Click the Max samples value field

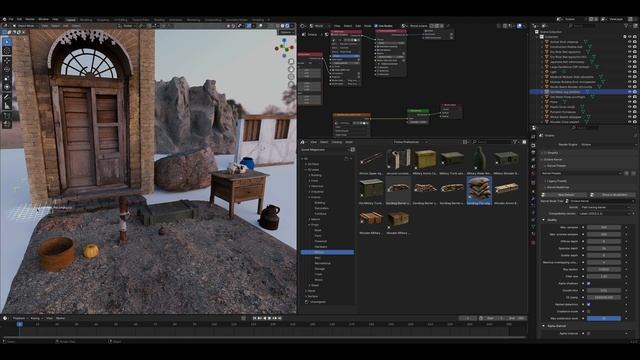[604, 227]
